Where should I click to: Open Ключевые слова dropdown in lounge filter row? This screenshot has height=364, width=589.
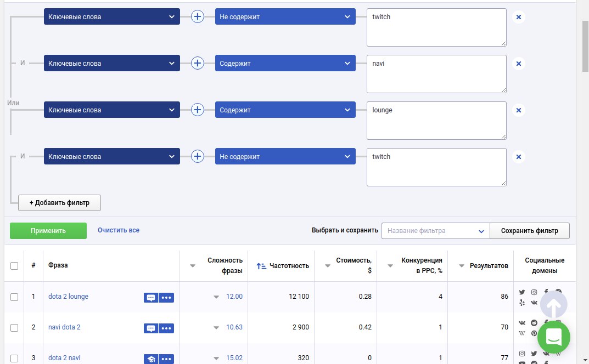pyautogui.click(x=112, y=110)
